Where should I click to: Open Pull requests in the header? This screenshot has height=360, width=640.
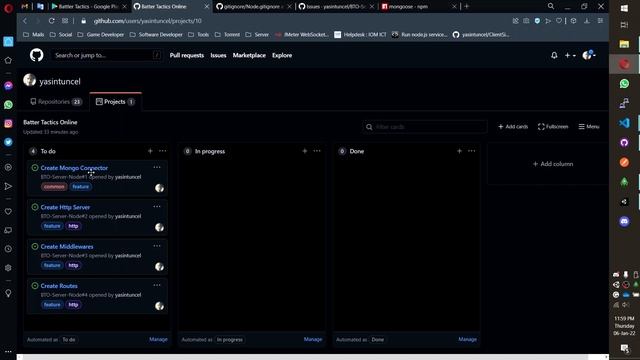(187, 55)
